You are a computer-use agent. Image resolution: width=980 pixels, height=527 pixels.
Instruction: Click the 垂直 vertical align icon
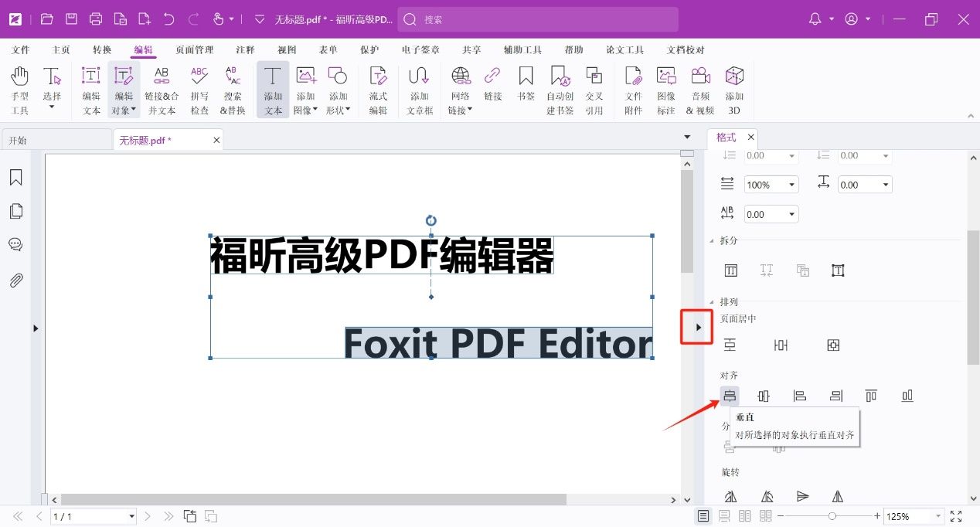pyautogui.click(x=730, y=396)
